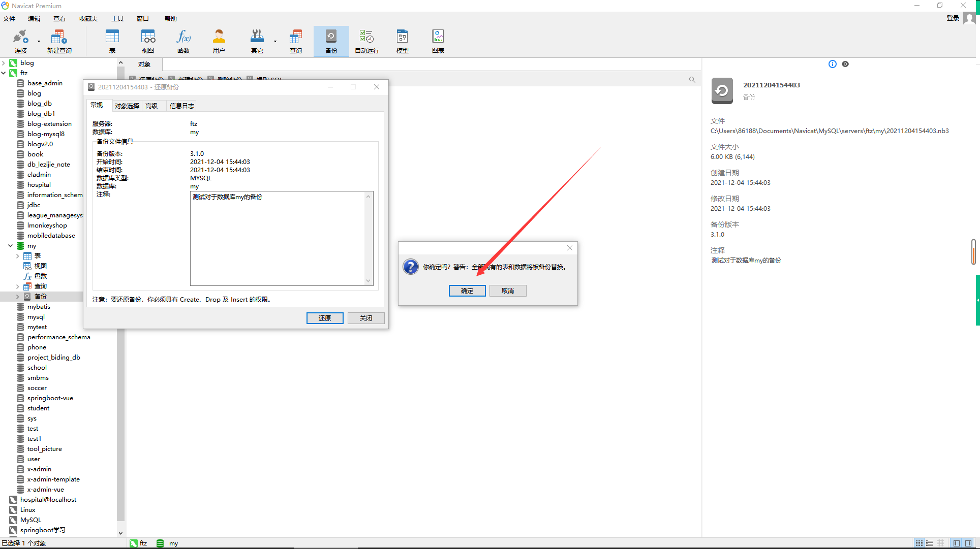Select the Linux connection in tree

tap(28, 510)
